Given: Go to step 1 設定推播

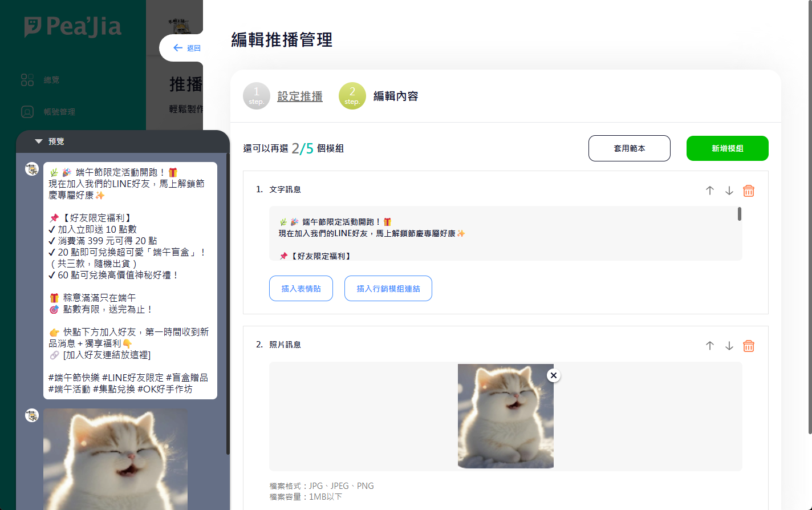Looking at the screenshot, I should [x=299, y=96].
